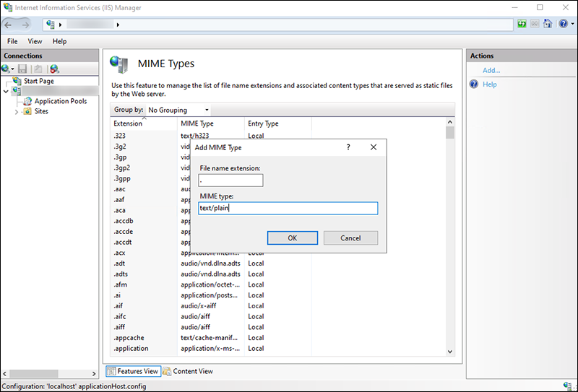The height and width of the screenshot is (392, 578).
Task: Switch to Content View tab
Action: 188,371
